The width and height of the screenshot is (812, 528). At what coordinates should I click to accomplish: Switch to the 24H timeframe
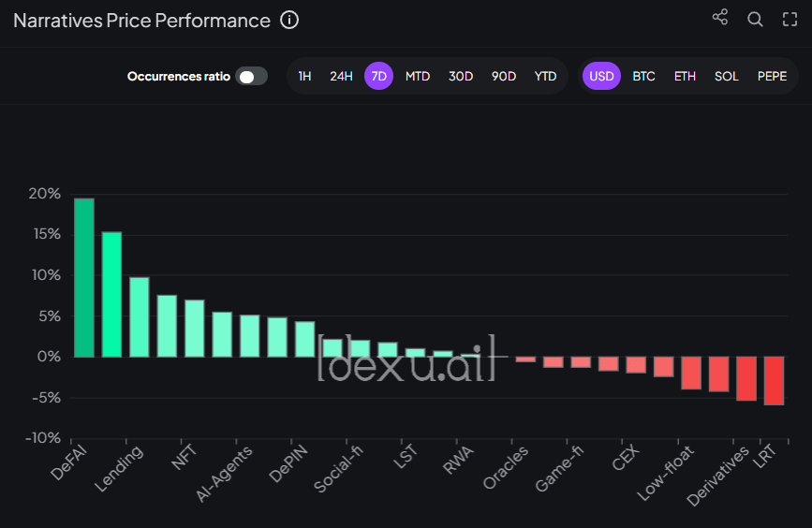point(341,76)
